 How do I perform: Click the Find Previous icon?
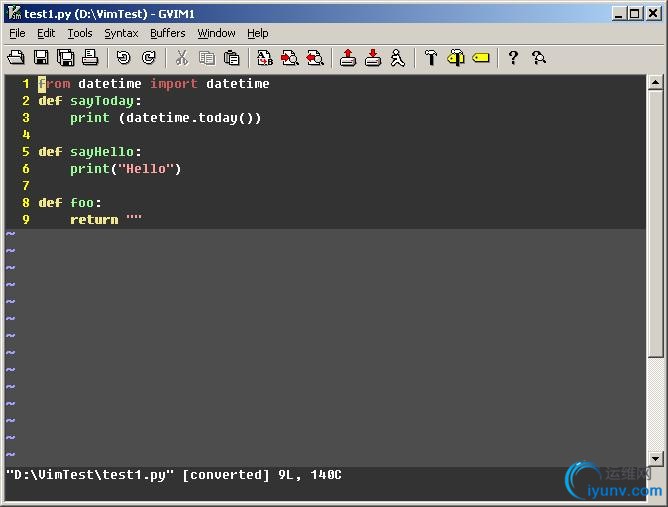[x=315, y=58]
